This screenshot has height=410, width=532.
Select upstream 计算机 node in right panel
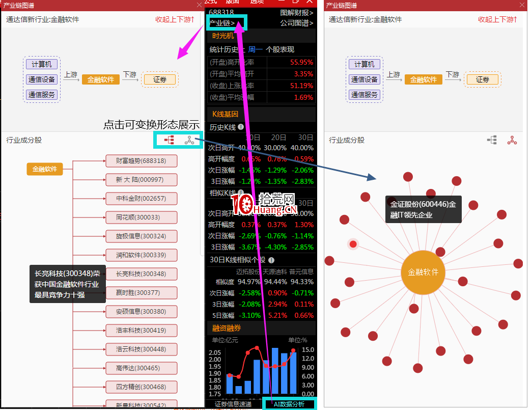pyautogui.click(x=365, y=64)
